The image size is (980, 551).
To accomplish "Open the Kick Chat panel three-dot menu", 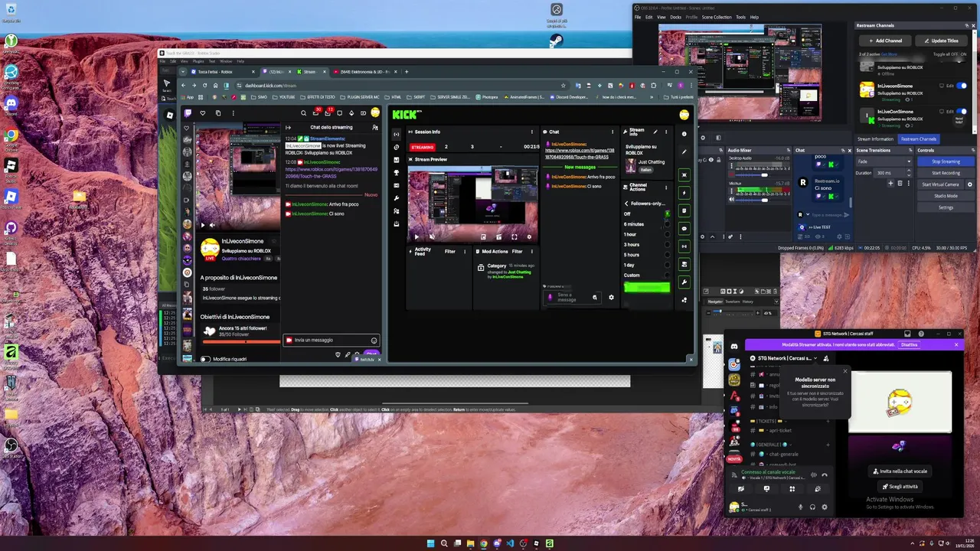I will 612,132.
